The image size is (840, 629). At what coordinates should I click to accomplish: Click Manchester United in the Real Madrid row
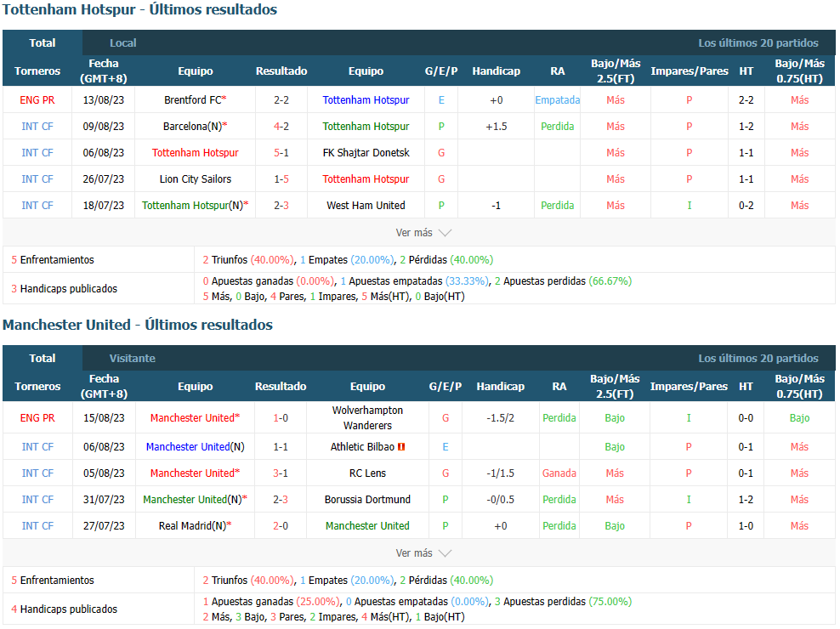pos(367,525)
